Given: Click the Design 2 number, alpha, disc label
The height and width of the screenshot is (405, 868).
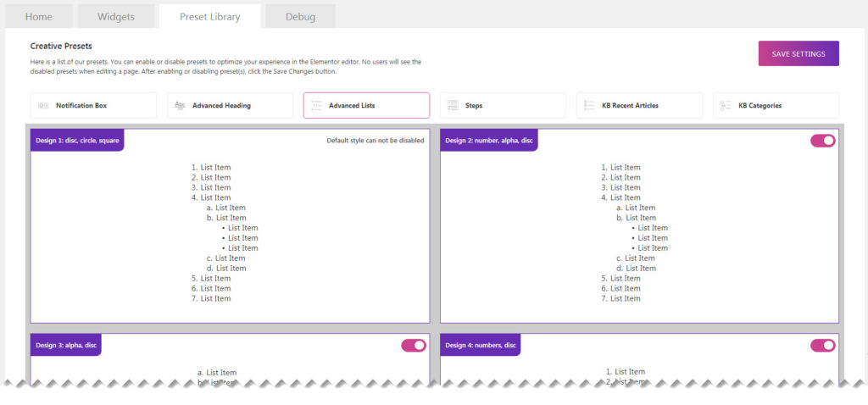Looking at the screenshot, I should click(x=489, y=141).
